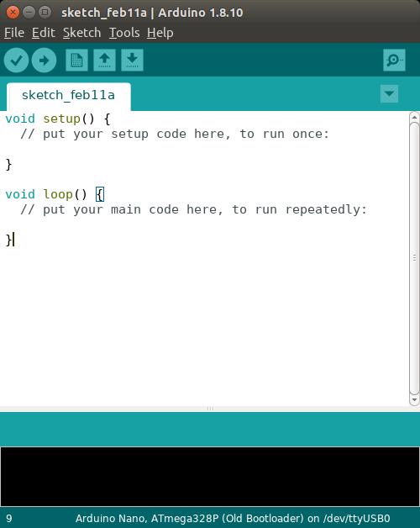Screen dimensions: 420x528
Task: Click the console splitter handle
Action: 210,409
